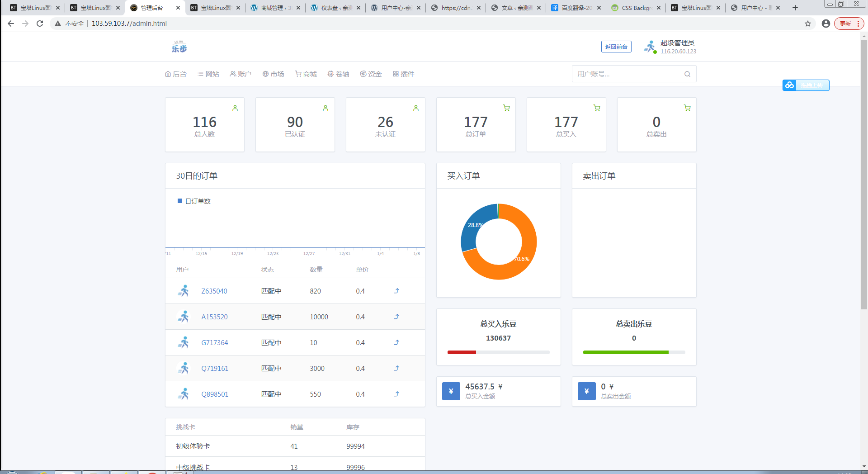The image size is (868, 474).
Task: Click user icon on 已认证 card
Action: click(x=325, y=108)
